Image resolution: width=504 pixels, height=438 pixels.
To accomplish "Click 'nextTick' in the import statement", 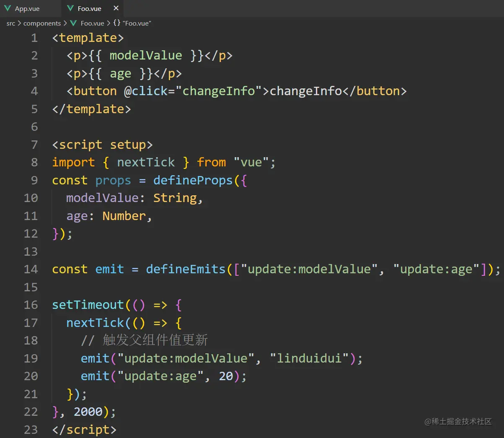I will [146, 163].
